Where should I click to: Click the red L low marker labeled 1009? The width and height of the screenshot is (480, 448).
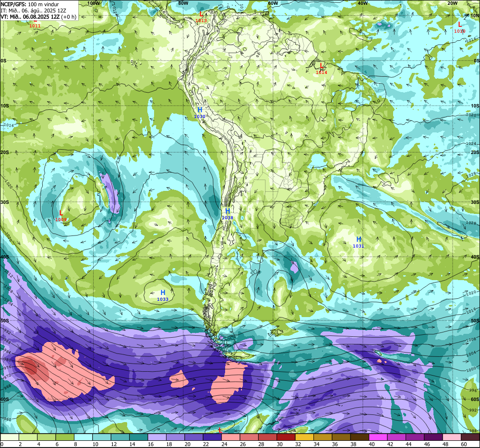[61, 213]
